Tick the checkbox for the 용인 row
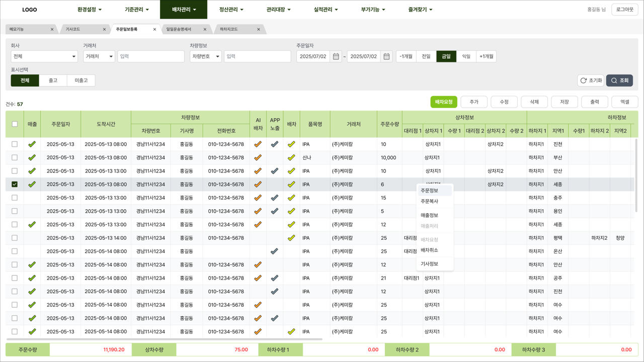The image size is (644, 362). pos(15,211)
